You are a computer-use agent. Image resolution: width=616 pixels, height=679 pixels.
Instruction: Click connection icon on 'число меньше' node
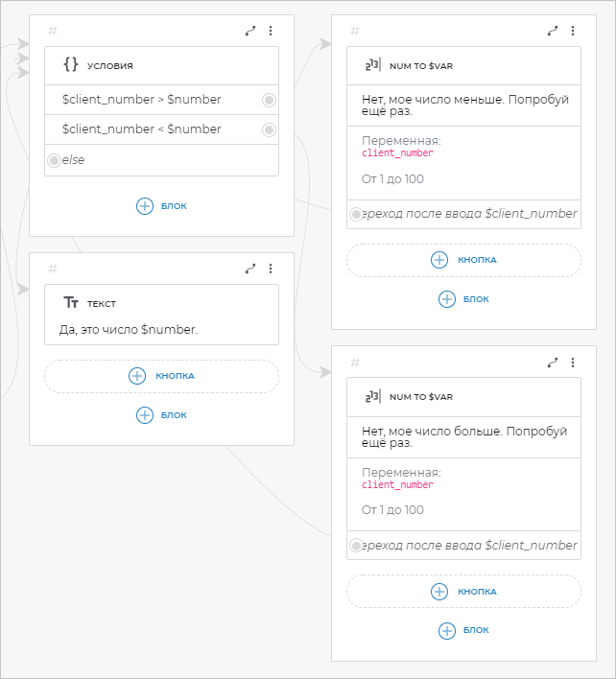(553, 31)
